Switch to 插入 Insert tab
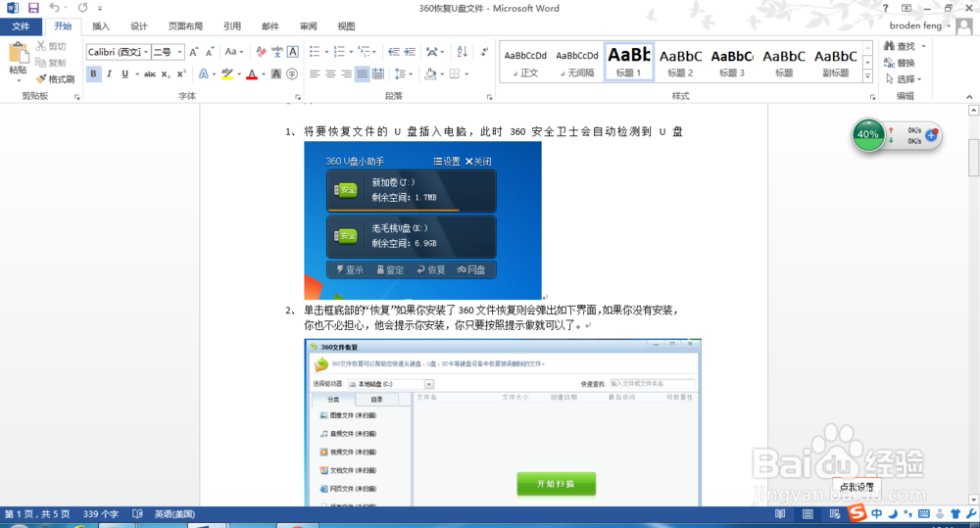The height and width of the screenshot is (528, 980). [x=100, y=26]
